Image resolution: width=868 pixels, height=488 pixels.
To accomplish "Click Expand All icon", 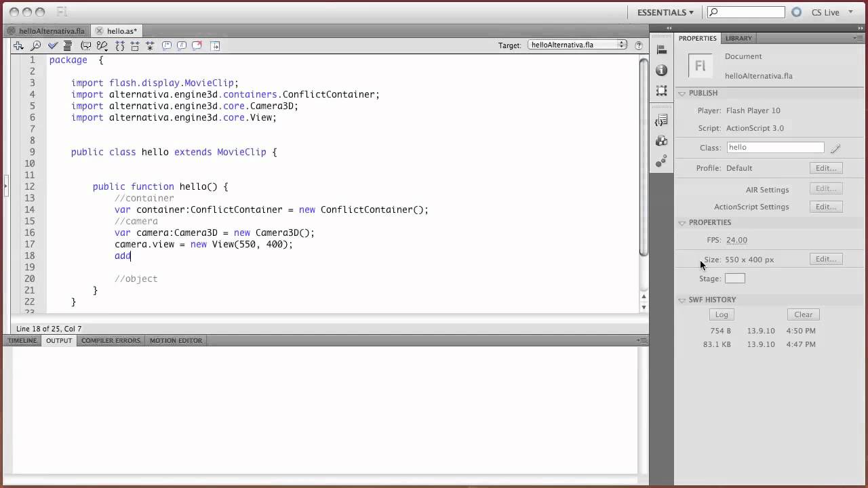I will 150,45.
